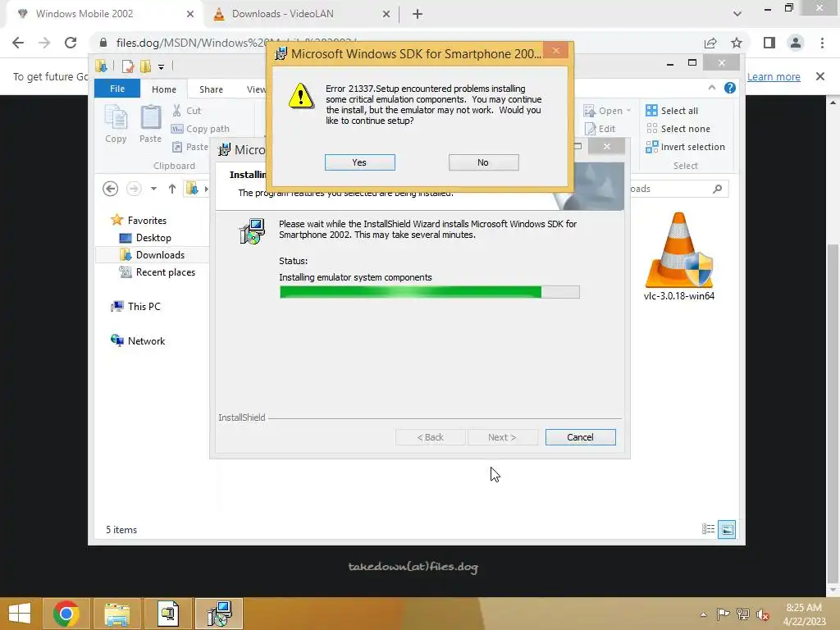The height and width of the screenshot is (630, 840).
Task: Click No in the Error 21337 dialog
Action: tap(483, 162)
